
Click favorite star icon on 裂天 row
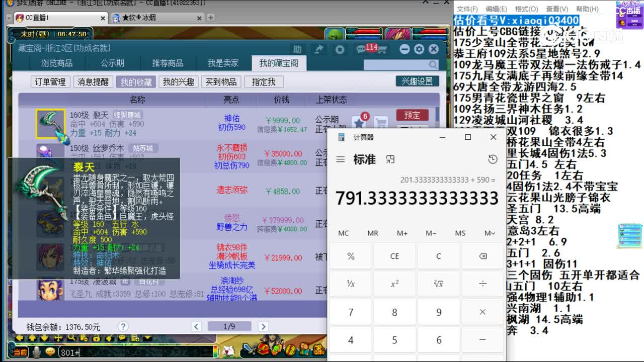click(x=358, y=123)
